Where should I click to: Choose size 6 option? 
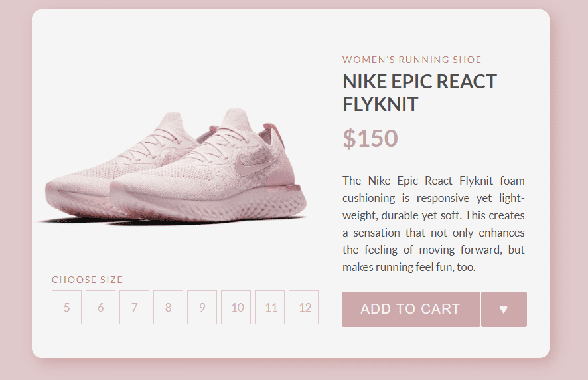click(x=100, y=308)
